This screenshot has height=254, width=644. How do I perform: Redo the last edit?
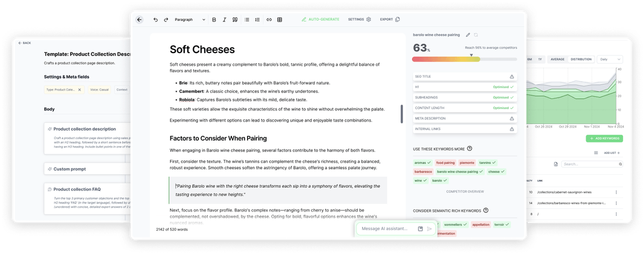[166, 20]
